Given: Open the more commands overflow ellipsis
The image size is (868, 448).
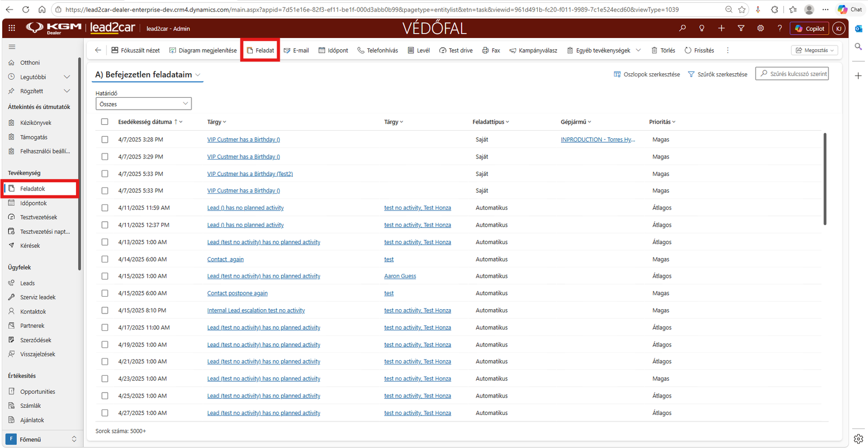Looking at the screenshot, I should [728, 50].
